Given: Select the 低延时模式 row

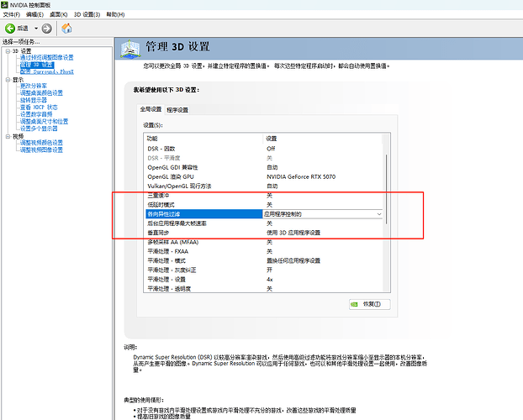Looking at the screenshot, I should 263,205.
